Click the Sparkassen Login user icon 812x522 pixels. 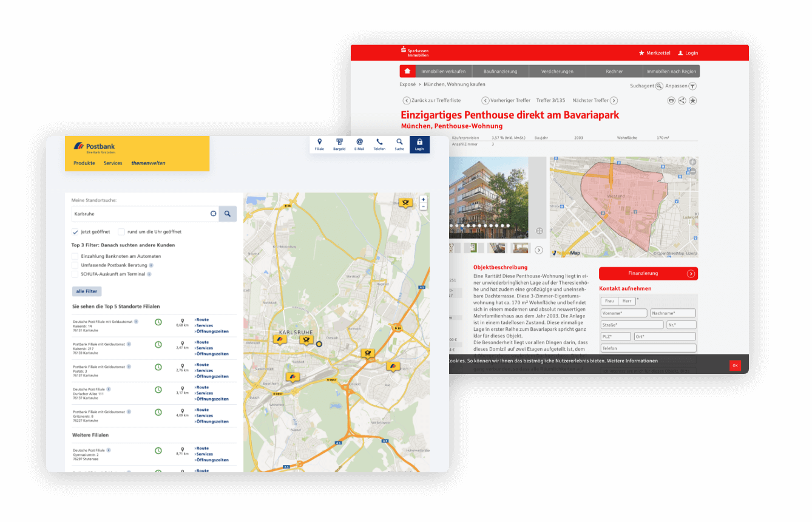click(681, 53)
